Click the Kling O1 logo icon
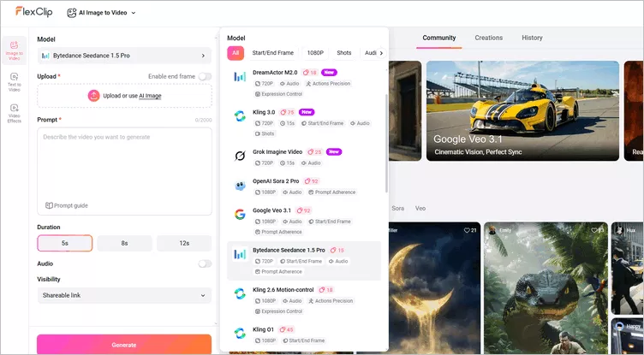Viewport: 644px width, 355px height. click(x=240, y=334)
